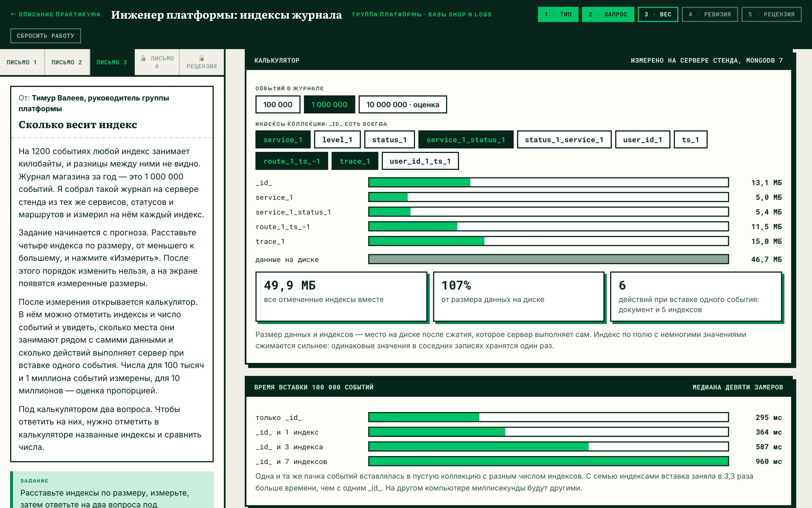Image resolution: width=812 pixels, height=508 pixels.
Task: Open step 4 · Ревизия
Action: point(710,14)
